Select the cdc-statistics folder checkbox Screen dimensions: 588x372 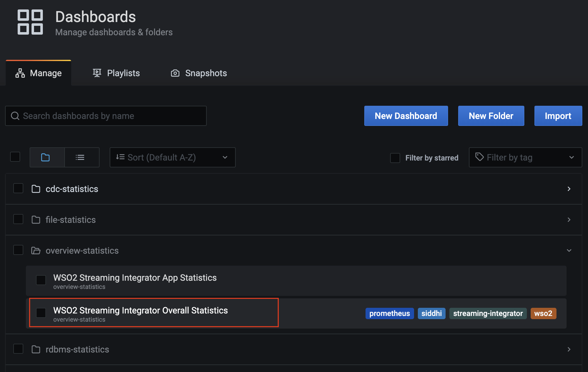[x=18, y=188]
